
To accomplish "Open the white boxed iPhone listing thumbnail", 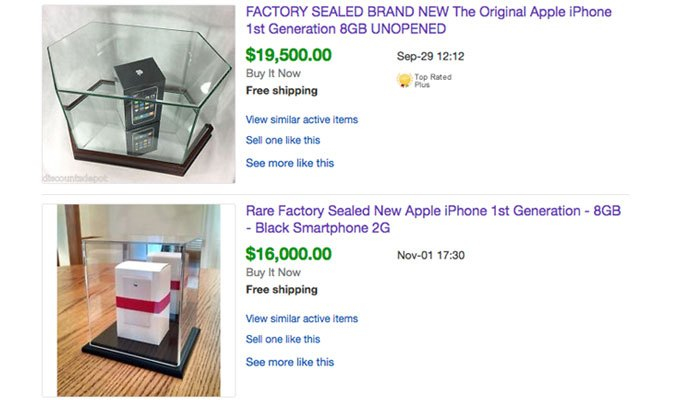I will point(138,300).
